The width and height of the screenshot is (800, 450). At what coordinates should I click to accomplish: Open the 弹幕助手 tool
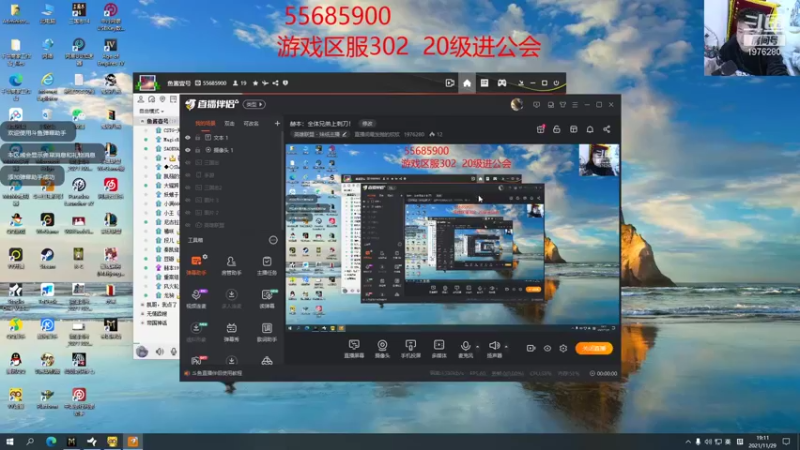(x=196, y=265)
